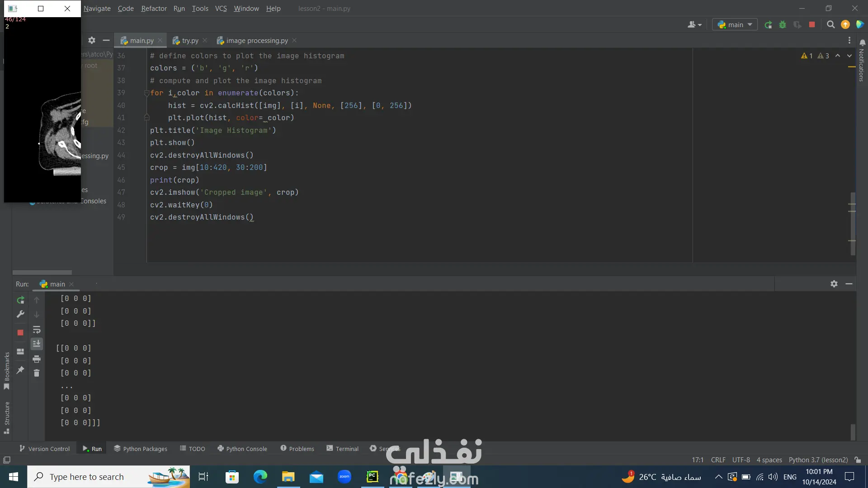Screen dimensions: 868x488
Task: Click the print icon in Run console
Action: tap(37, 359)
